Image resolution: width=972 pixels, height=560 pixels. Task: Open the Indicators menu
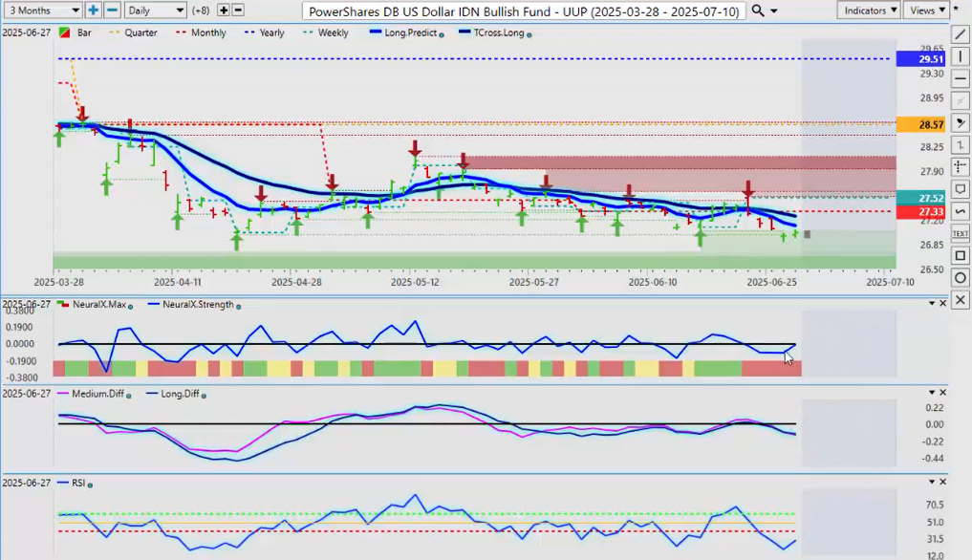[x=869, y=11]
